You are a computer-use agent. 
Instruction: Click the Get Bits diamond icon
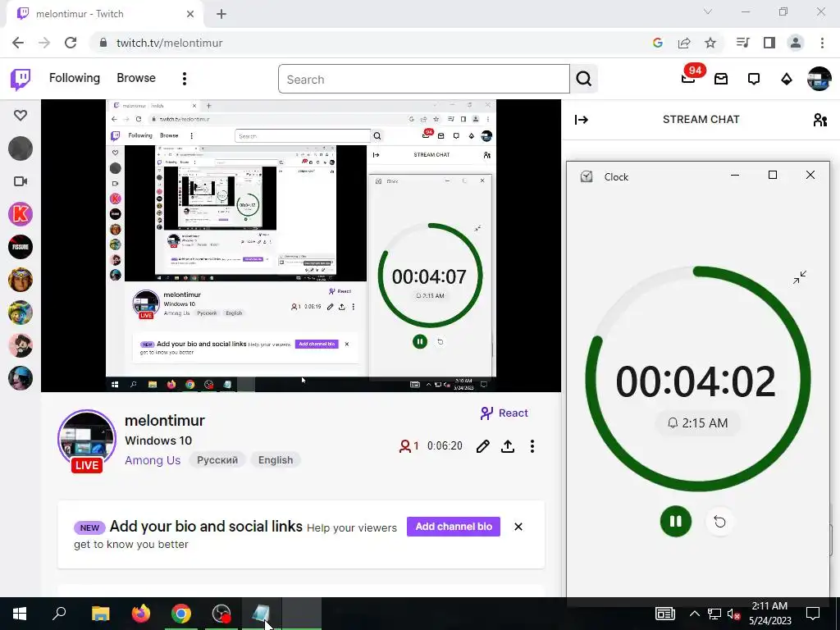pyautogui.click(x=787, y=80)
